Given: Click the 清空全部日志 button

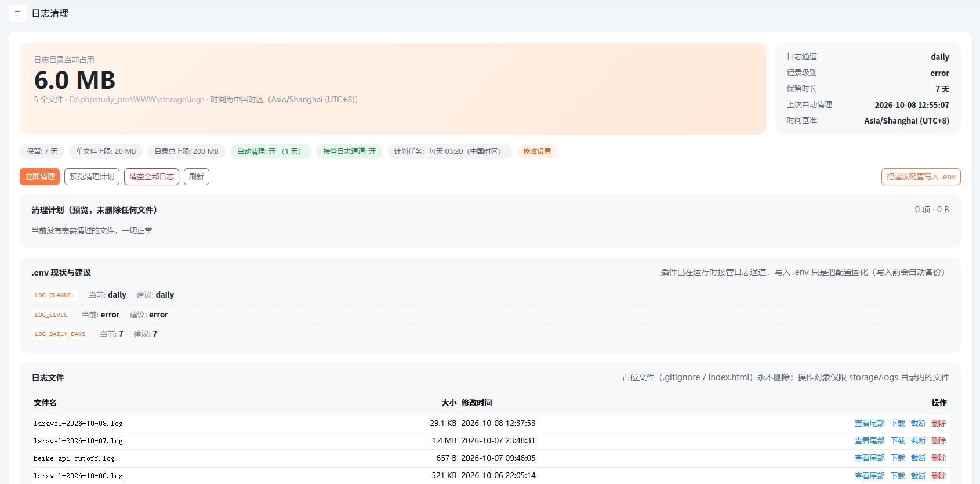Looking at the screenshot, I should [152, 177].
